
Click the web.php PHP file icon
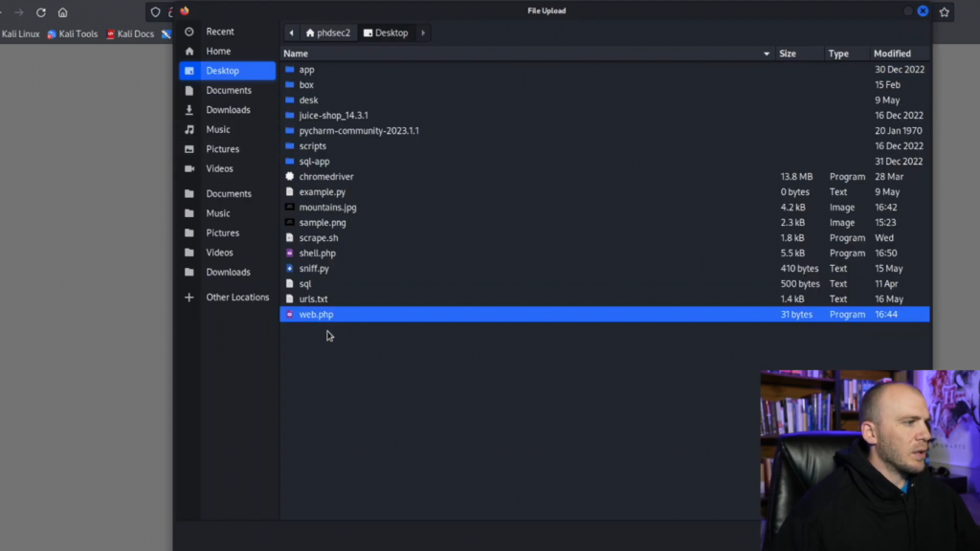289,314
